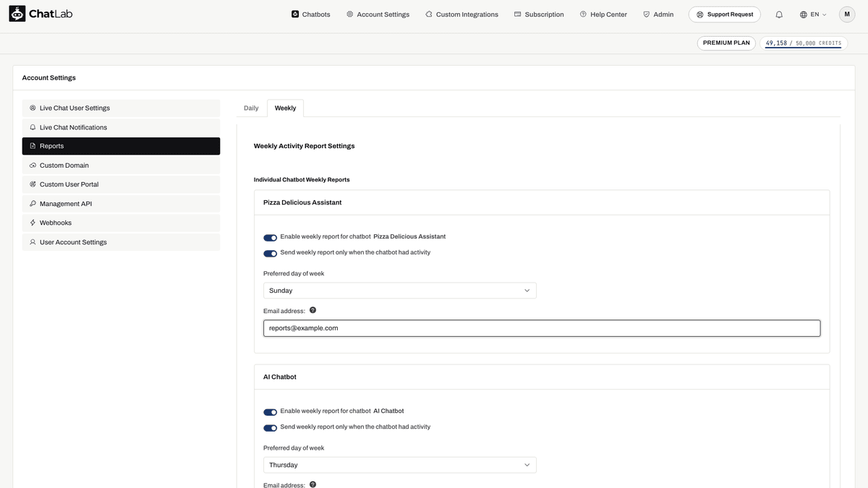This screenshot has width=868, height=488.
Task: Click the Account Settings gear icon
Action: (x=350, y=14)
